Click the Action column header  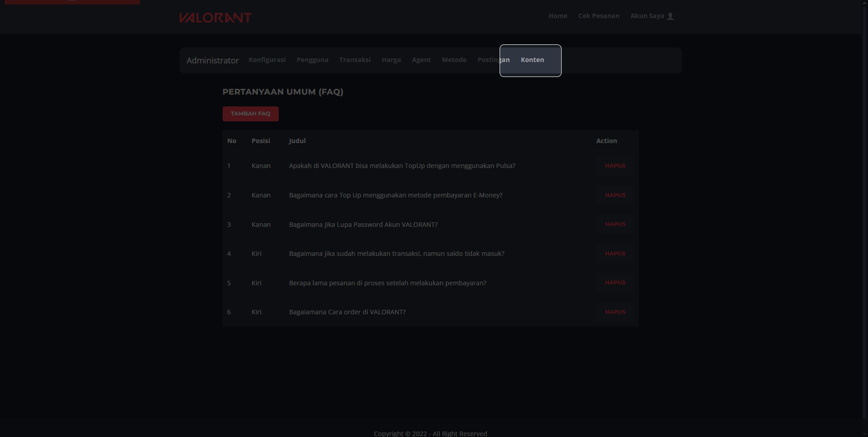606,141
